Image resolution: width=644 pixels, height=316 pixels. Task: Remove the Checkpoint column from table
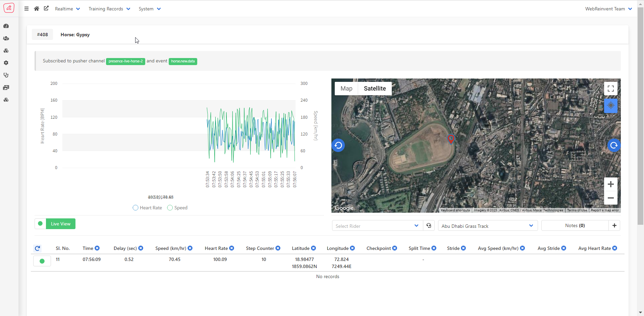pos(395,248)
